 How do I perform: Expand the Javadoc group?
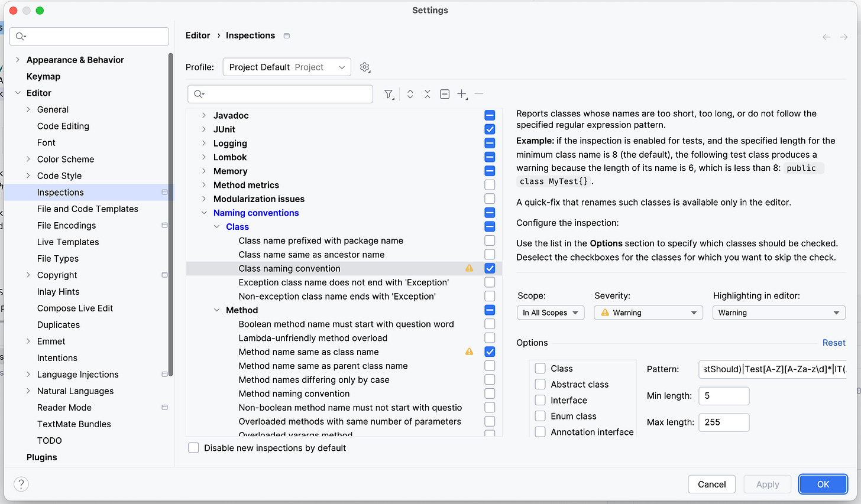point(204,115)
